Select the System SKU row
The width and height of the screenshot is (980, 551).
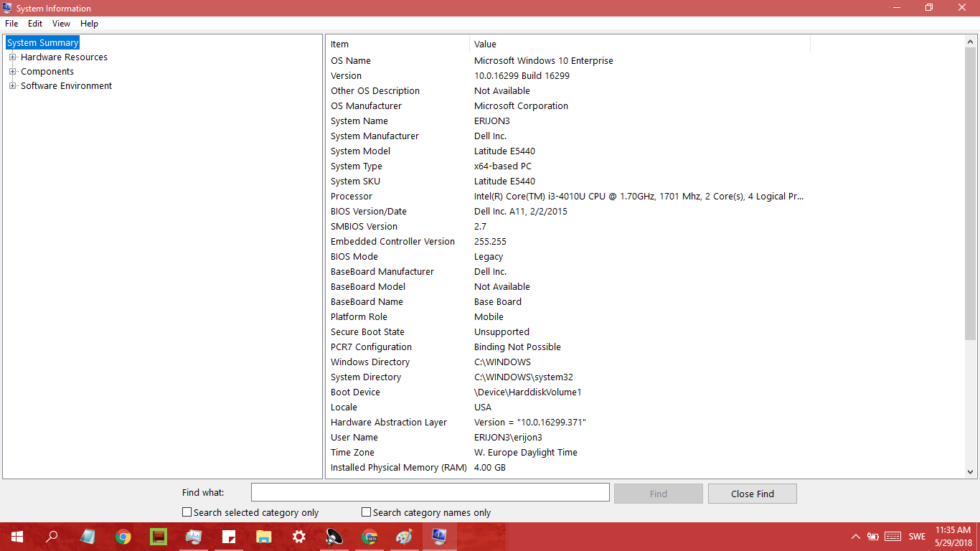coord(568,182)
